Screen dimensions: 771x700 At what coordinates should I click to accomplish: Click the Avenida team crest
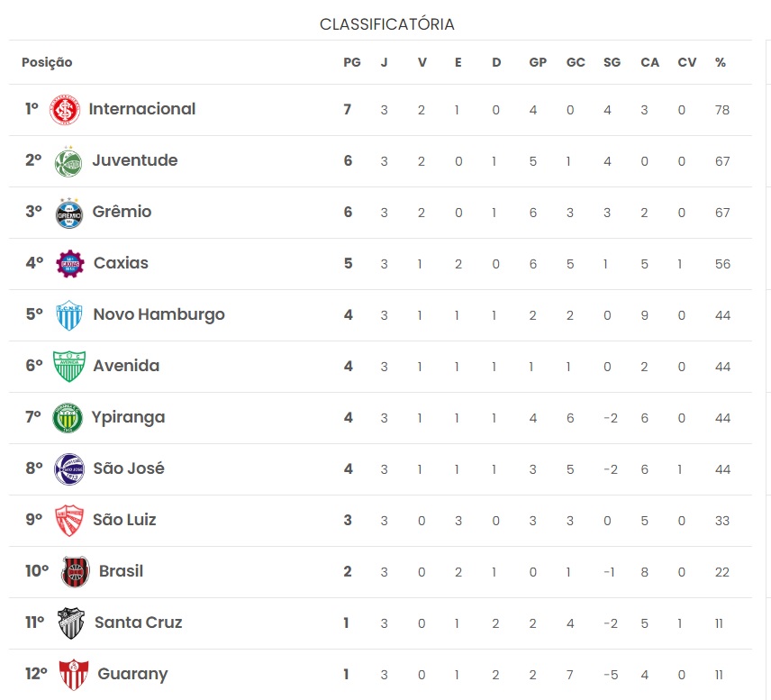point(69,367)
